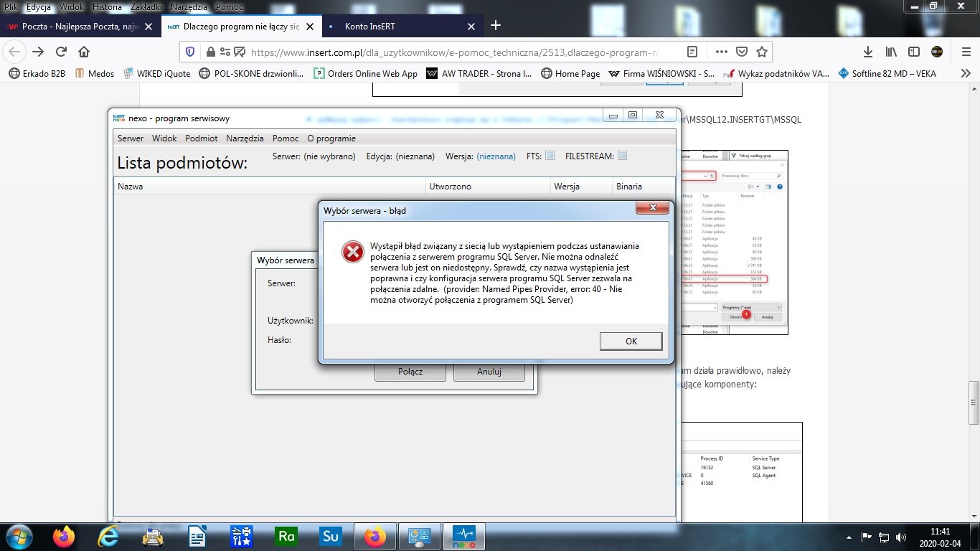This screenshot has height=551, width=980.
Task: Toggle the FILESTREAM checkbox in nexo
Action: pos(623,155)
